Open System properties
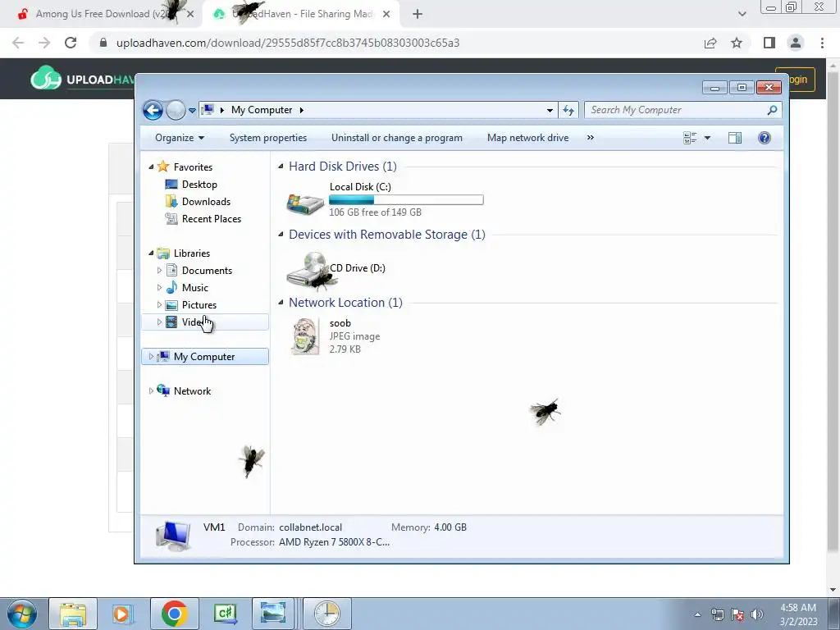Screen dimensions: 840x630 click(x=268, y=138)
